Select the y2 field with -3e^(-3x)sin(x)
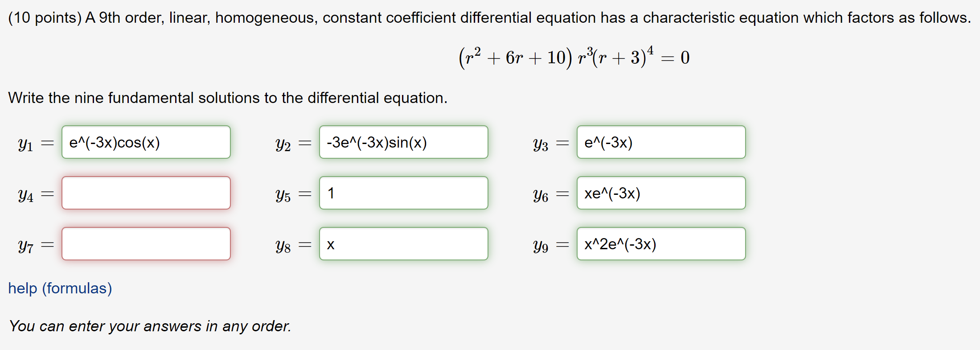Viewport: 980px width, 350px height. point(404,142)
